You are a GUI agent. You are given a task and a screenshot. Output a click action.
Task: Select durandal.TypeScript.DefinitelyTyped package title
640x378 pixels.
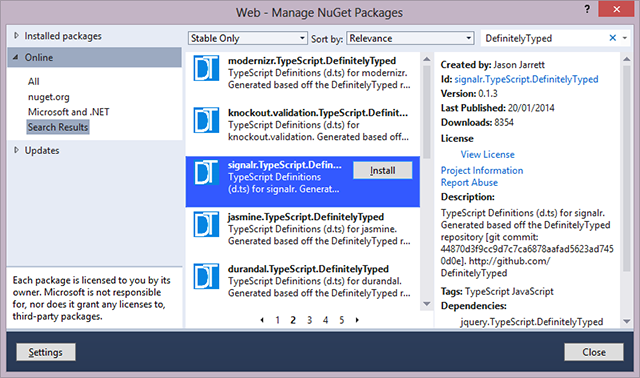click(x=308, y=269)
